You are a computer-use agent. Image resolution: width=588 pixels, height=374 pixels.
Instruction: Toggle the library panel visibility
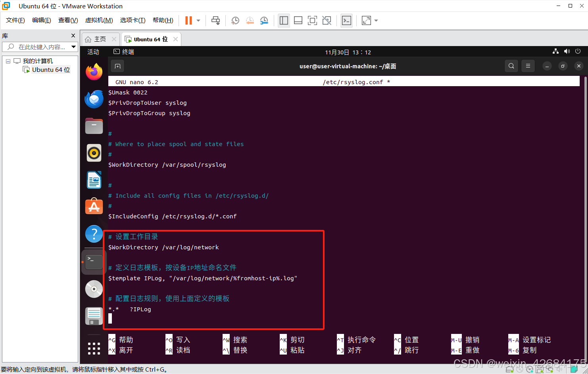pyautogui.click(x=284, y=20)
